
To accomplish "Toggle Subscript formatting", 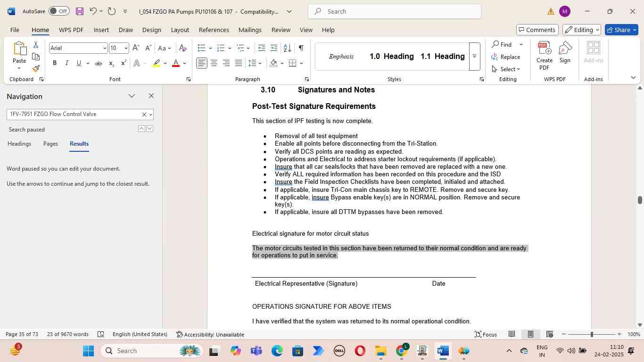I will coord(111,63).
